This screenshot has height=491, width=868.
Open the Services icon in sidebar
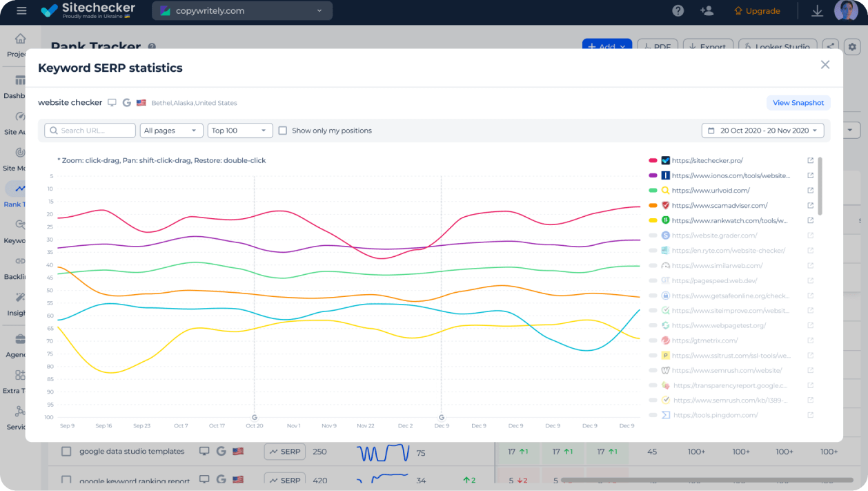(x=21, y=412)
